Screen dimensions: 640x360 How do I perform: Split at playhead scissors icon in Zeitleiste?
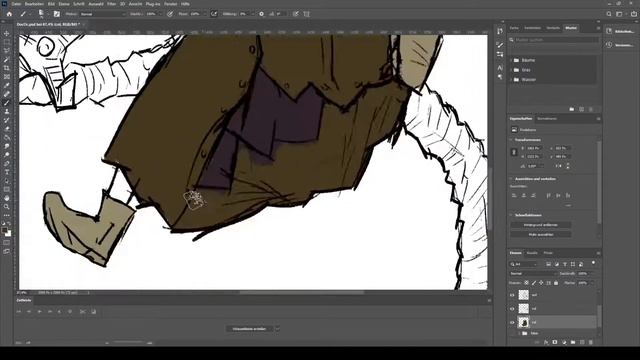pos(83,311)
